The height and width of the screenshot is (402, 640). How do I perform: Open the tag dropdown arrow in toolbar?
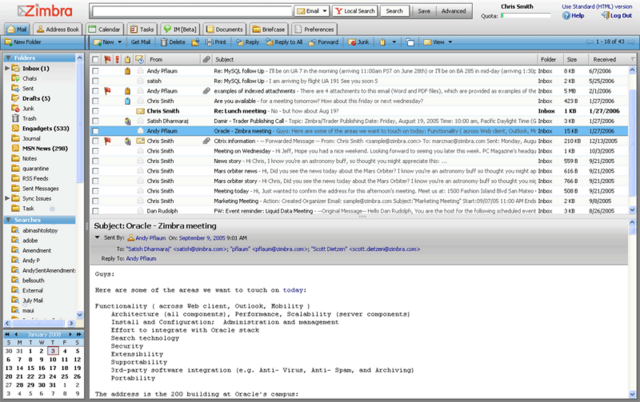coord(394,42)
